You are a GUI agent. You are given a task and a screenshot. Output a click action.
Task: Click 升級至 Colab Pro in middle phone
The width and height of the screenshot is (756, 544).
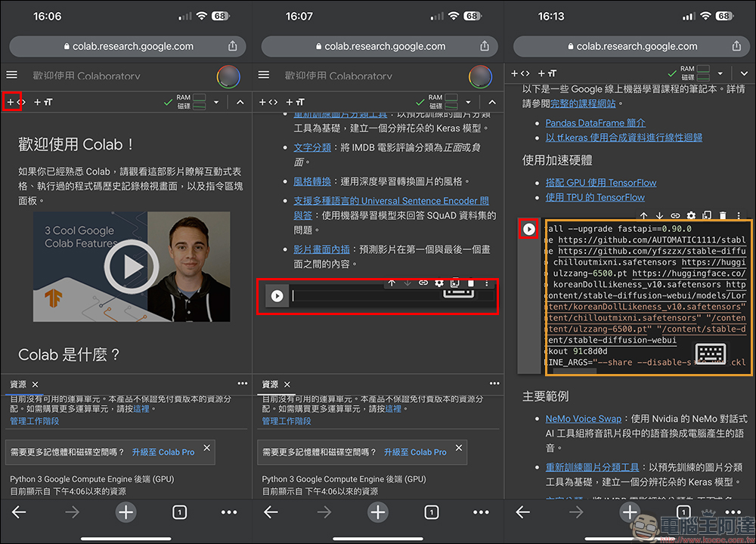coord(415,453)
